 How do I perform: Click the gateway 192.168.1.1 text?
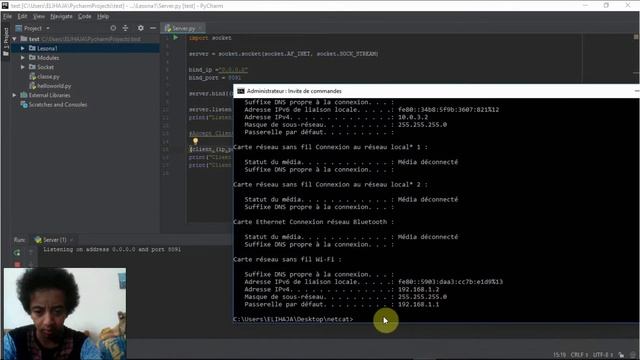coord(418,304)
